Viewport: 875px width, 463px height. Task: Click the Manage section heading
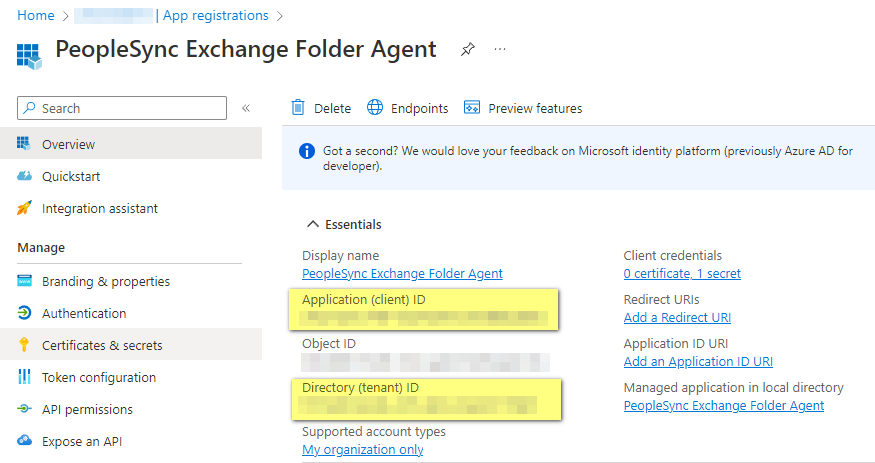point(41,247)
